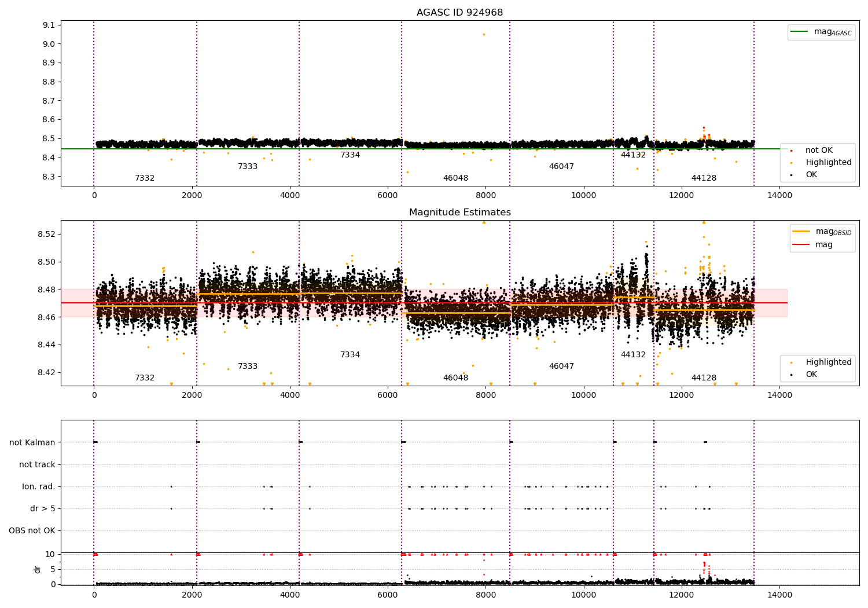868x608 pixels.
Task: Click x-axis tick 8000 under AGASC ID plot
Action: click(x=486, y=195)
